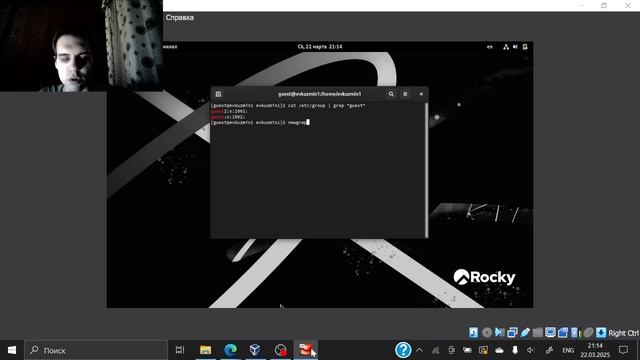Click VirtualBox virtualization 'V' CPU indicator

575,333
